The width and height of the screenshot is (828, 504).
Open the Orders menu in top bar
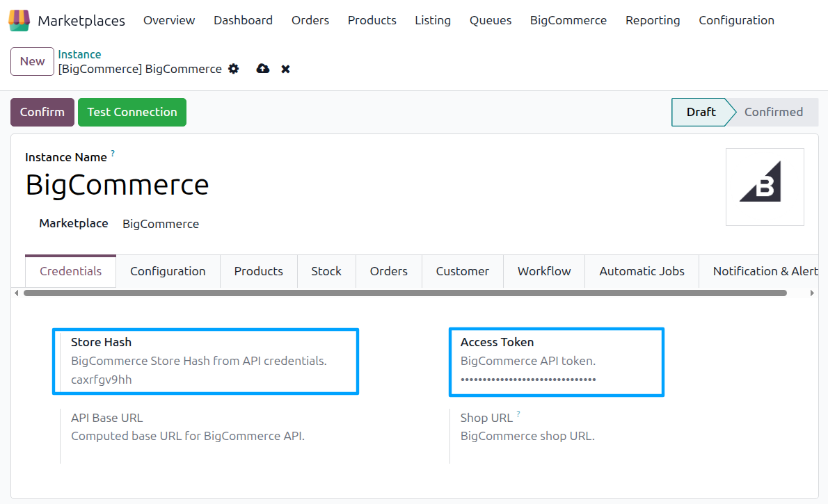pyautogui.click(x=310, y=20)
